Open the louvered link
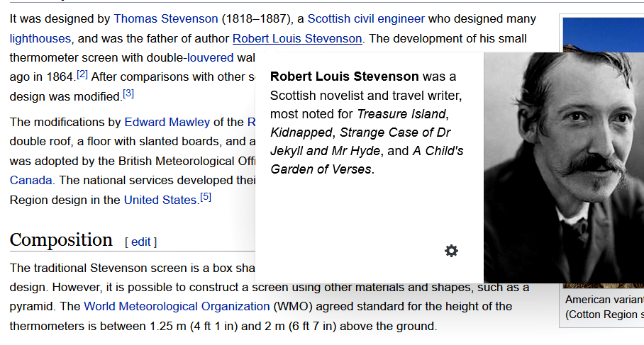 [210, 57]
